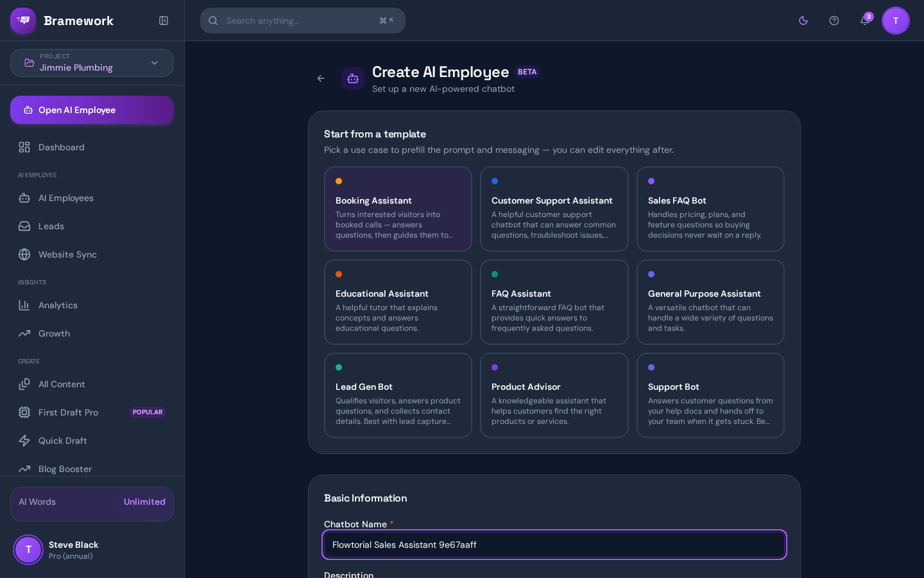Click the Pro (annual) plan text

(71, 556)
